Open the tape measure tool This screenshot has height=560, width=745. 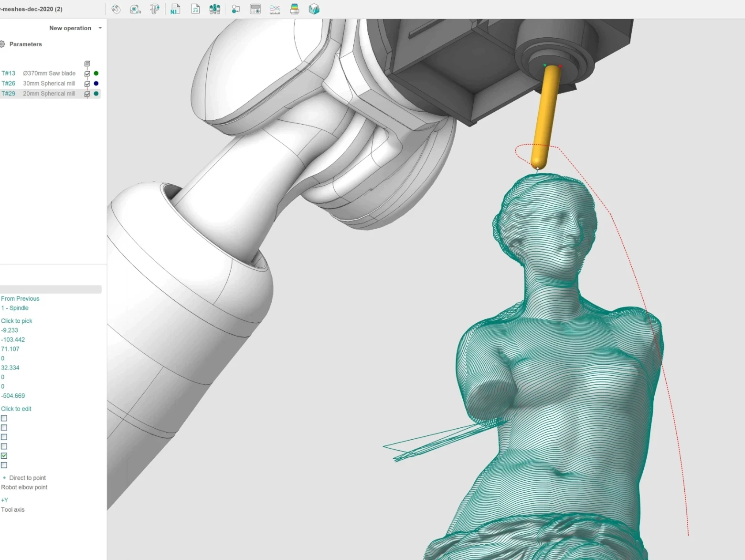135,9
